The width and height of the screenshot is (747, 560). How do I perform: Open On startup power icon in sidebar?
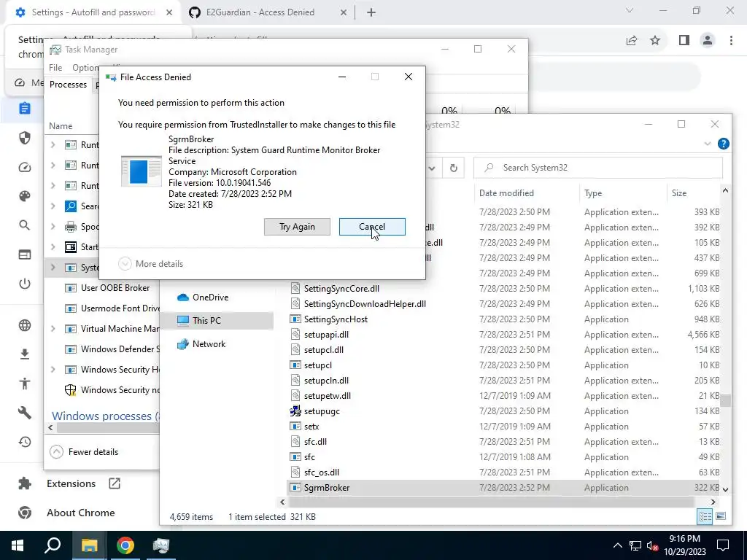[x=25, y=284]
